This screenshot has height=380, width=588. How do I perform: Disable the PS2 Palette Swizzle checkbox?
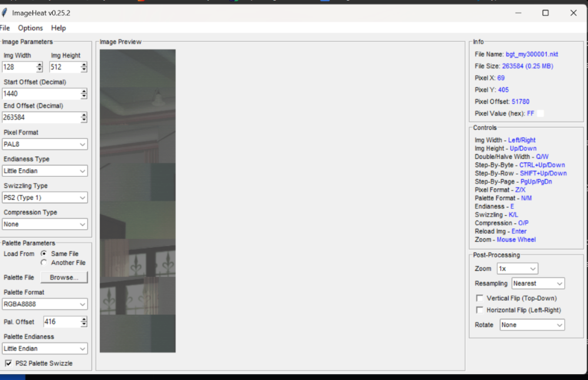click(8, 364)
